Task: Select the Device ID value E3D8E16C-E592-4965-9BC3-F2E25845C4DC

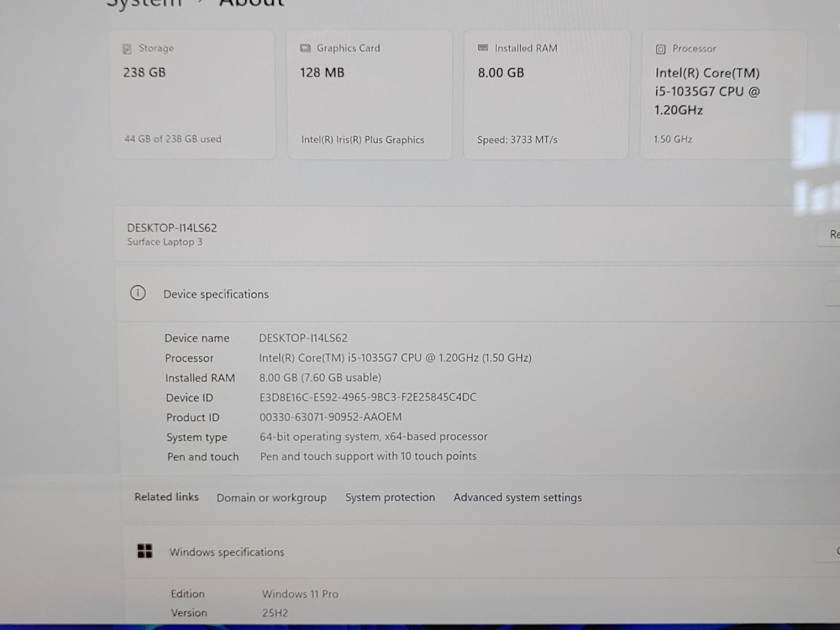Action: click(x=367, y=397)
